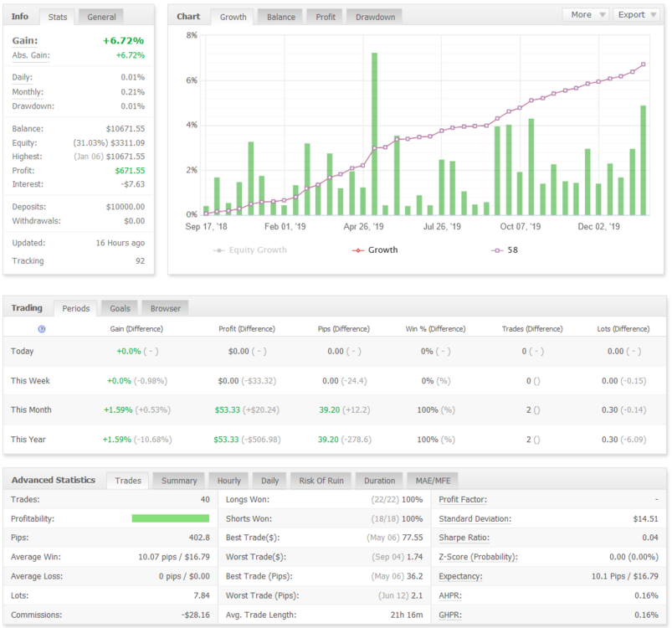The width and height of the screenshot is (672, 628).
Task: Open the MAE/MFE tab
Action: point(433,481)
